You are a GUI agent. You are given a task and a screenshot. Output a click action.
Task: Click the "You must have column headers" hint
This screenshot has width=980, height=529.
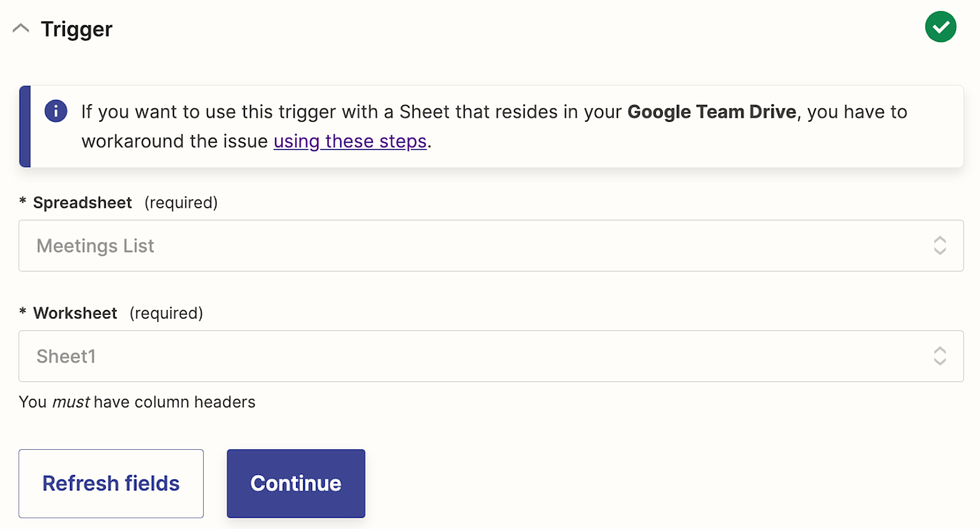coord(137,402)
